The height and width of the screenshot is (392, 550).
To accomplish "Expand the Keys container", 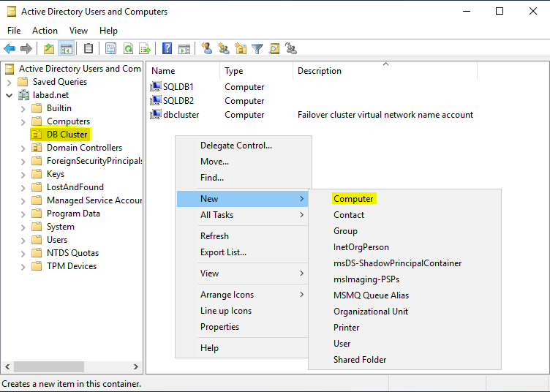I will pyautogui.click(x=23, y=175).
